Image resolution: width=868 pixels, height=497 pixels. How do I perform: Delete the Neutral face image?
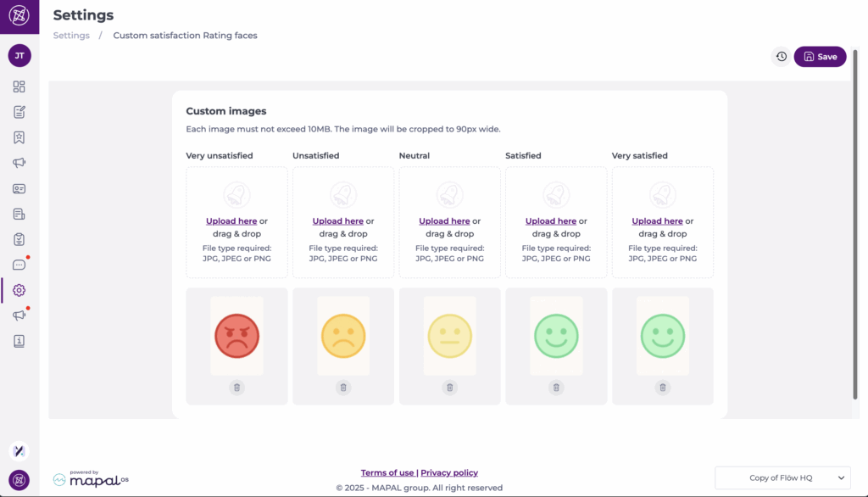pos(449,388)
